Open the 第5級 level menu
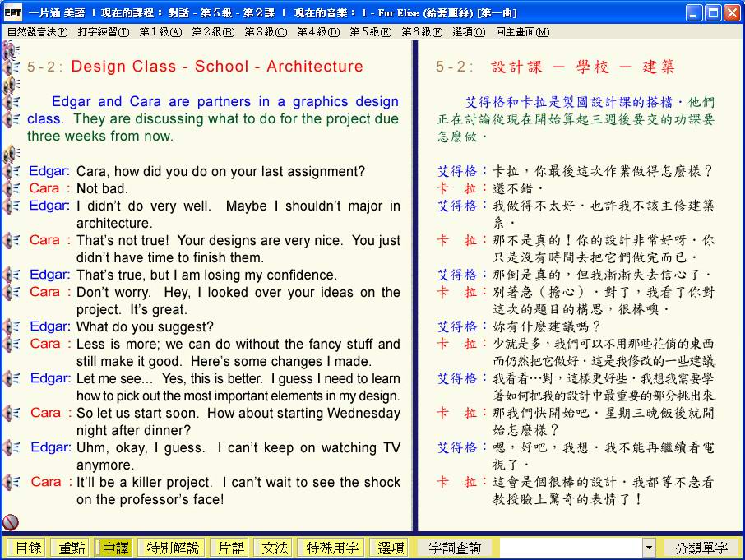The height and width of the screenshot is (560, 745). tap(370, 32)
